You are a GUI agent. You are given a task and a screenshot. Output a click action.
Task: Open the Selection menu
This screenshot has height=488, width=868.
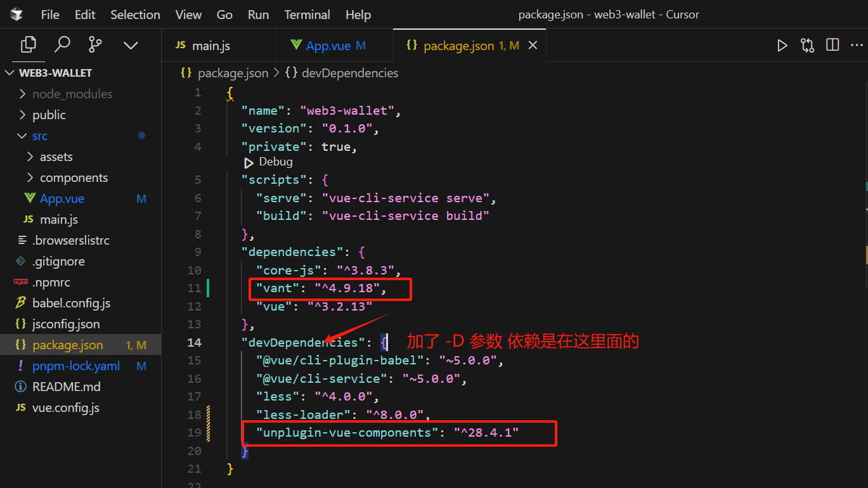(136, 15)
